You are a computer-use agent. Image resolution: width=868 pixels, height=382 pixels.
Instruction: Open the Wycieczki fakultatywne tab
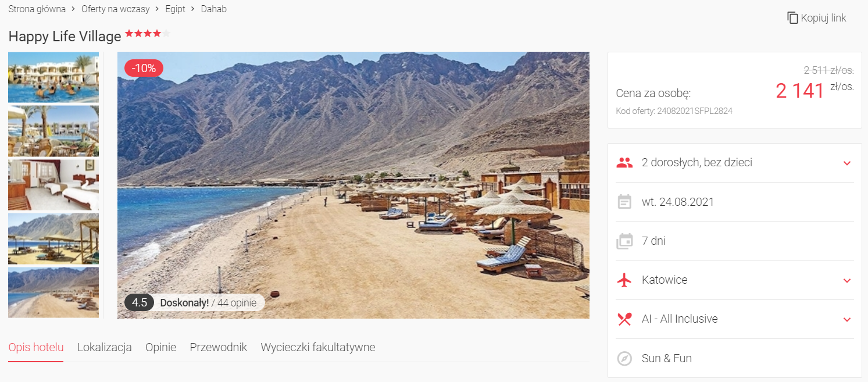click(318, 347)
